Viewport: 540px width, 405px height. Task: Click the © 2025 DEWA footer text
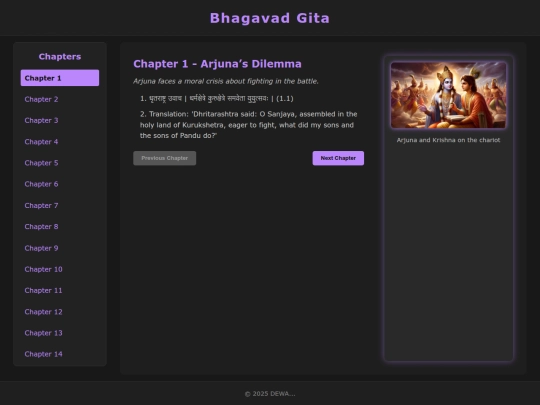pyautogui.click(x=270, y=394)
